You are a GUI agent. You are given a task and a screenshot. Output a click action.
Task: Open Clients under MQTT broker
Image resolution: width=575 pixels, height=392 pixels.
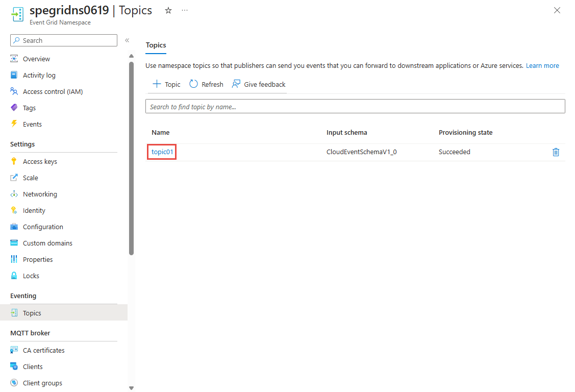tap(33, 366)
